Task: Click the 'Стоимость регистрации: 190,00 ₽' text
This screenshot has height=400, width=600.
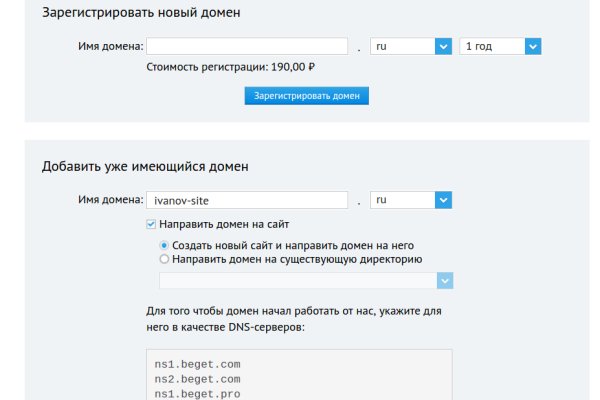Action: pos(231,68)
